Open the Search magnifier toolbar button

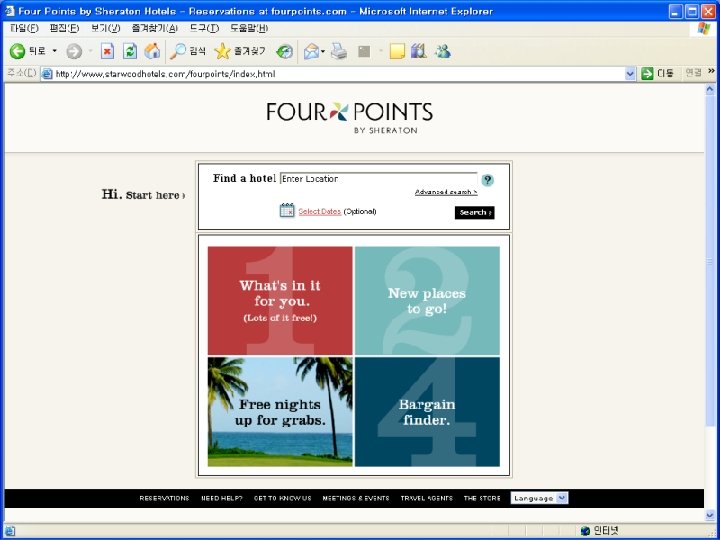(x=187, y=51)
